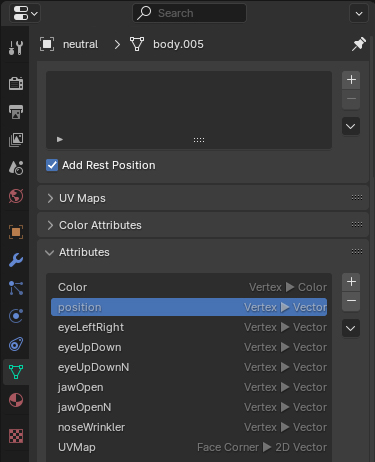The width and height of the screenshot is (375, 462).
Task: Open the World properties tab
Action: click(x=16, y=196)
